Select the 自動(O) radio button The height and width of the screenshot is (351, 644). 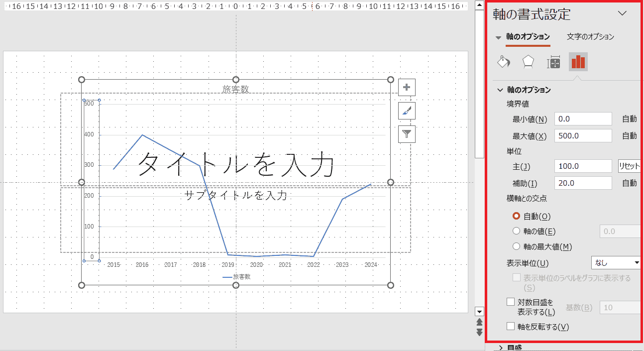click(516, 216)
